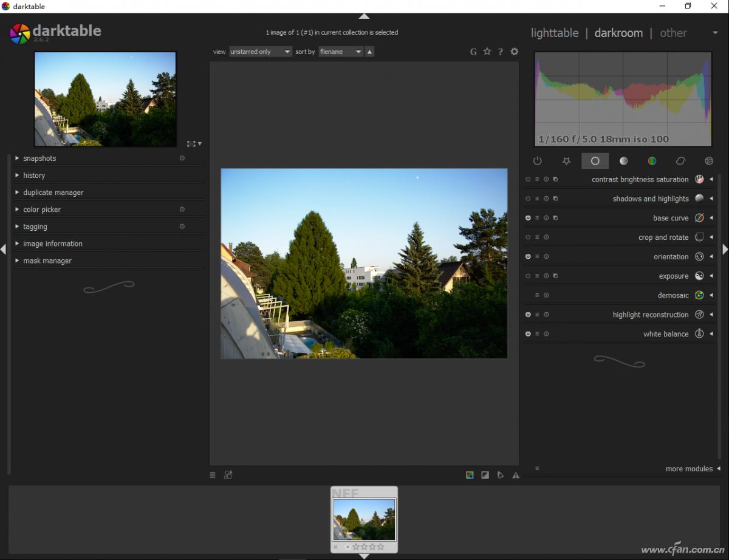This screenshot has height=560, width=729.
Task: Switch to the lighttable view
Action: 555,33
